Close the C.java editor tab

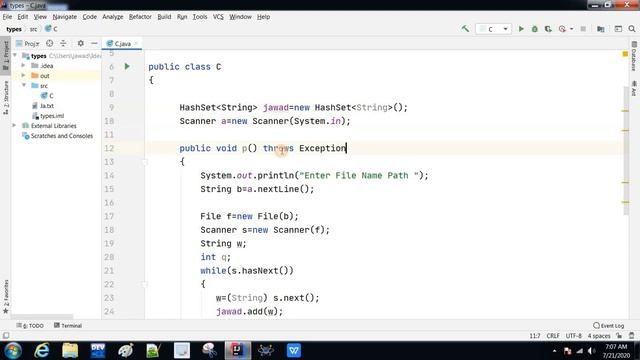[136, 43]
